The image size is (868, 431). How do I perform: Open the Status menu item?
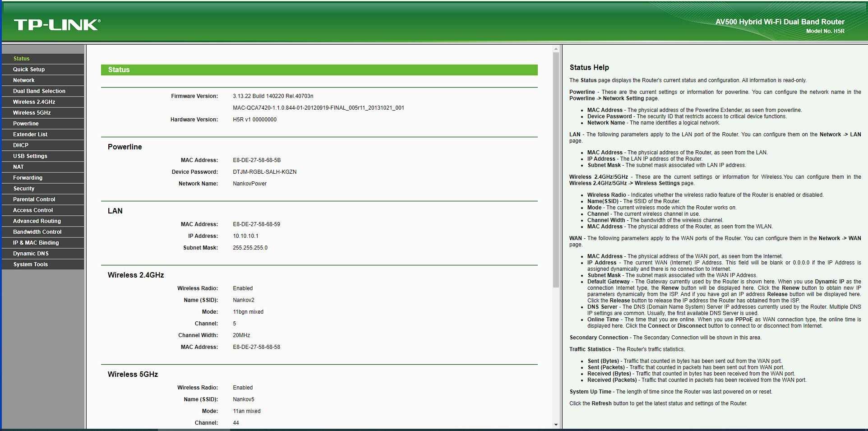pos(43,59)
